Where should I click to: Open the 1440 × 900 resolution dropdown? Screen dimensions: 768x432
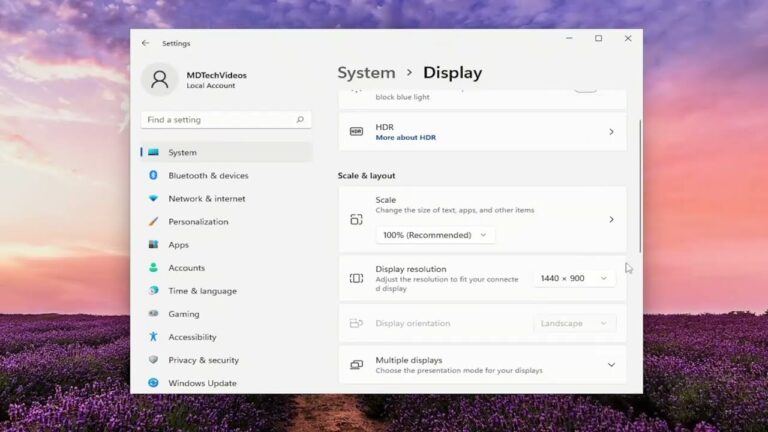click(x=574, y=278)
